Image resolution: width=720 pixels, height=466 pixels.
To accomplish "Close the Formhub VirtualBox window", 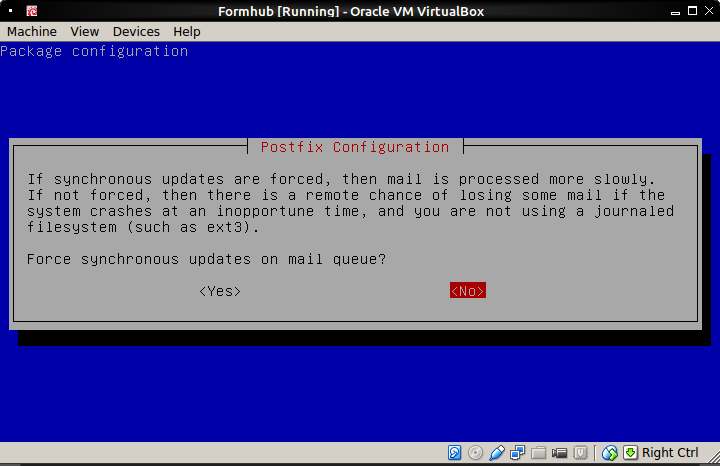I will [x=709, y=11].
